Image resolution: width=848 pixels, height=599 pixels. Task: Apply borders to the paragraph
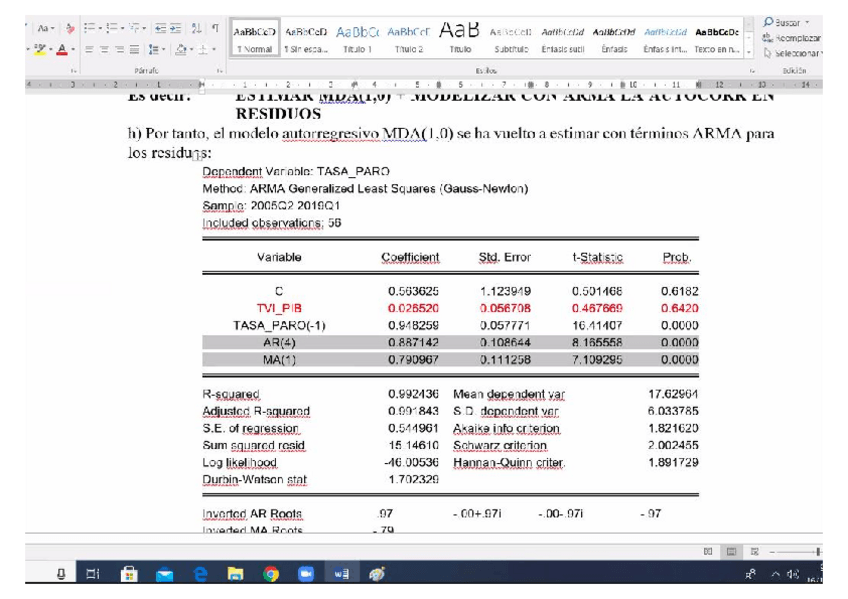[203, 50]
